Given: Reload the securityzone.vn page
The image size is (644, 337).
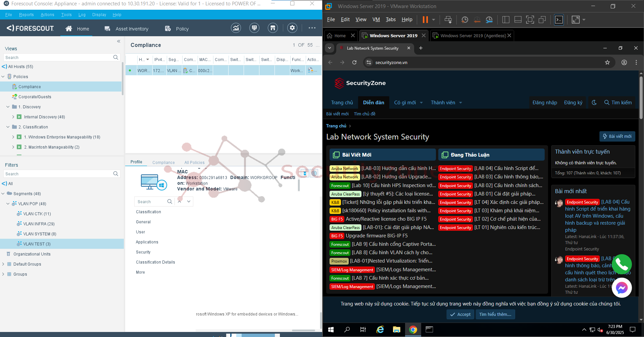Looking at the screenshot, I should click(x=354, y=62).
